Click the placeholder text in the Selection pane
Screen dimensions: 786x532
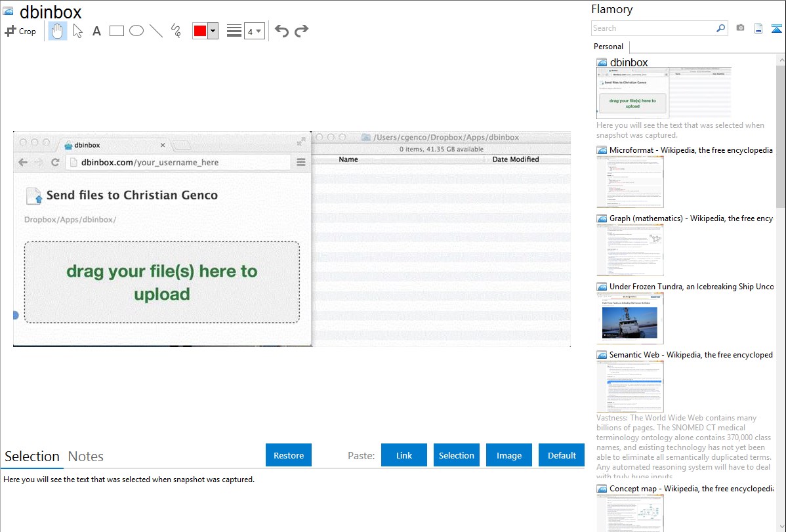click(129, 480)
